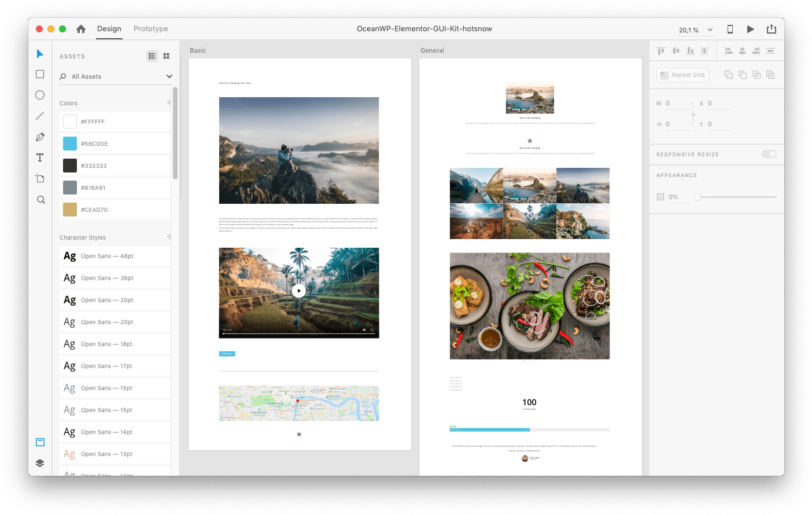Toggle the assets list view
Screen dimensions: 812x514
[152, 56]
